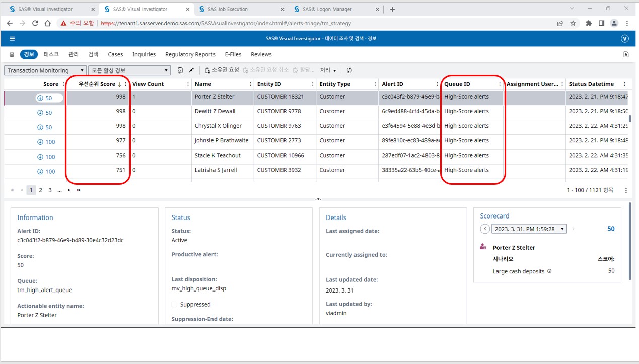Click the refresh alerts icon in toolbar
This screenshot has width=639, height=364.
(x=349, y=70)
